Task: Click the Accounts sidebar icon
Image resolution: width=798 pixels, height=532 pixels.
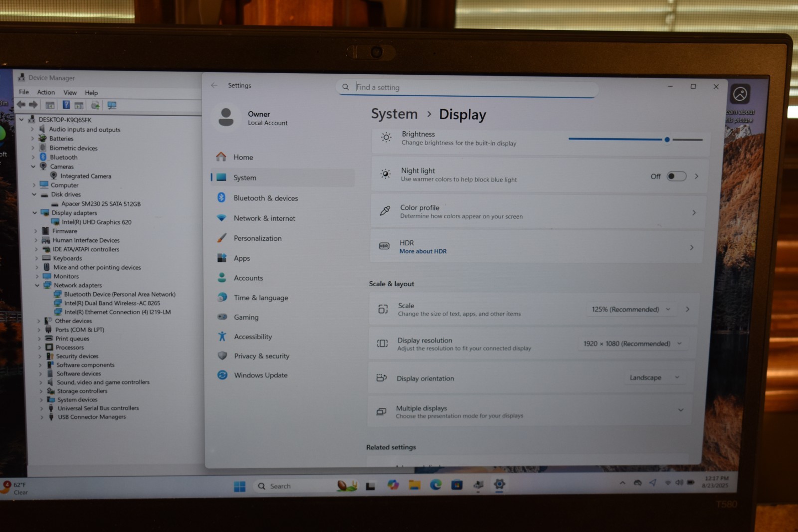Action: click(222, 278)
